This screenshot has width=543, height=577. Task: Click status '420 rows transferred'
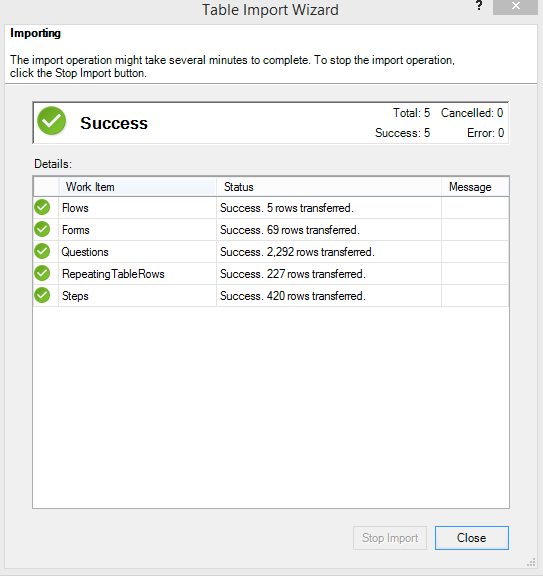point(293,296)
